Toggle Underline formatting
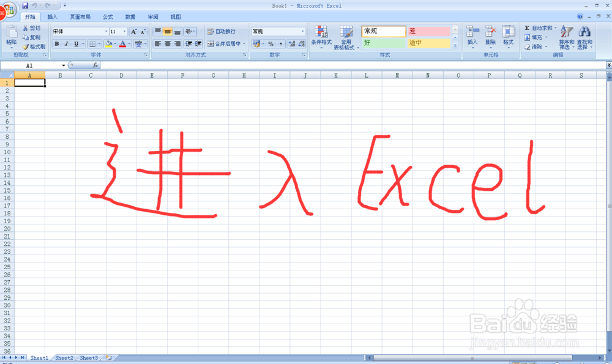This screenshot has width=612, height=364. [x=76, y=43]
